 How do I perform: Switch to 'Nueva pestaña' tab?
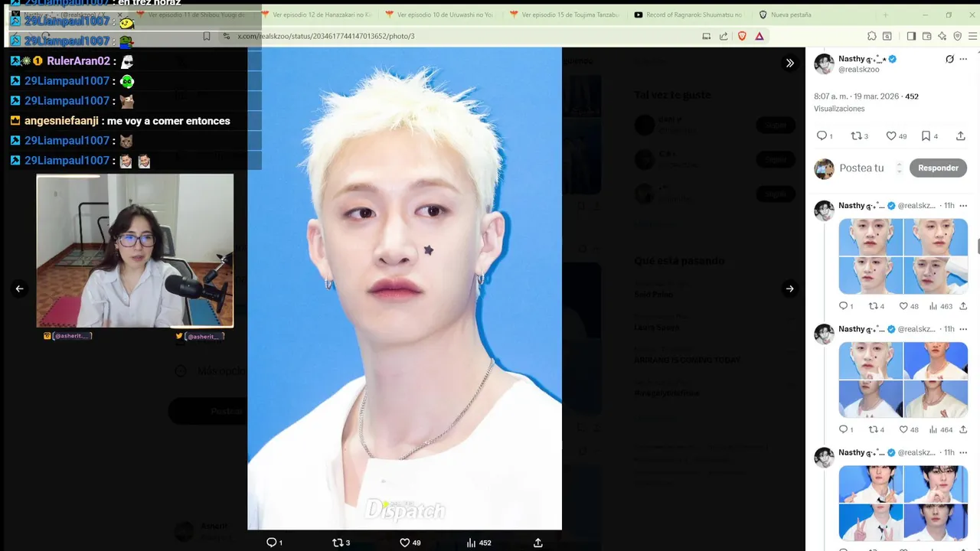tap(813, 15)
